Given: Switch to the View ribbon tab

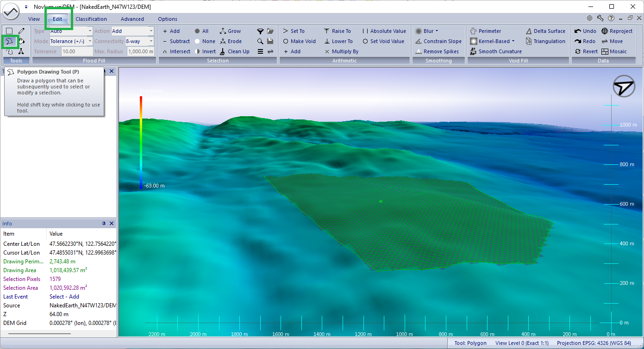Looking at the screenshot, I should point(34,19).
